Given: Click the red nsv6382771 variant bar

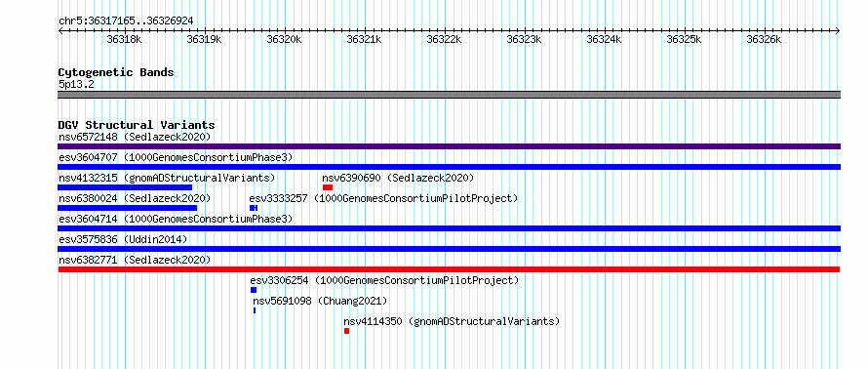Looking at the screenshot, I should pos(449,269).
